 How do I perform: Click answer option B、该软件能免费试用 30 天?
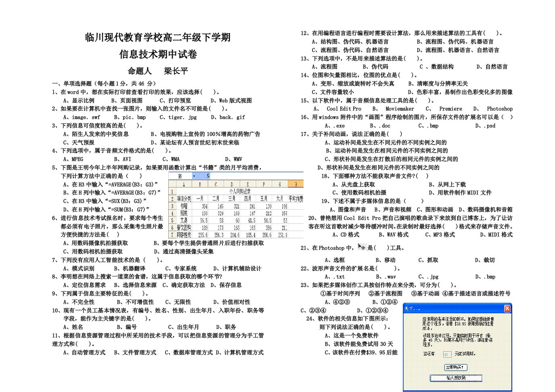(359, 344)
